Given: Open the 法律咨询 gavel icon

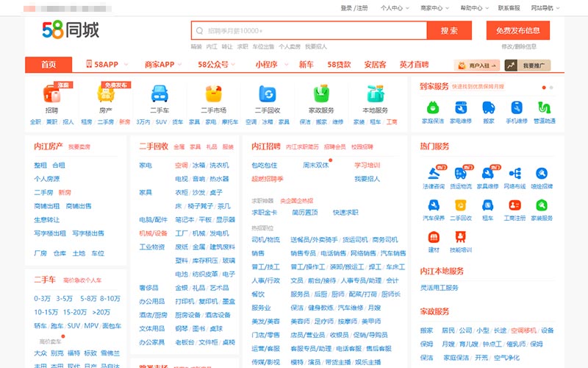Looking at the screenshot, I should coord(434,174).
